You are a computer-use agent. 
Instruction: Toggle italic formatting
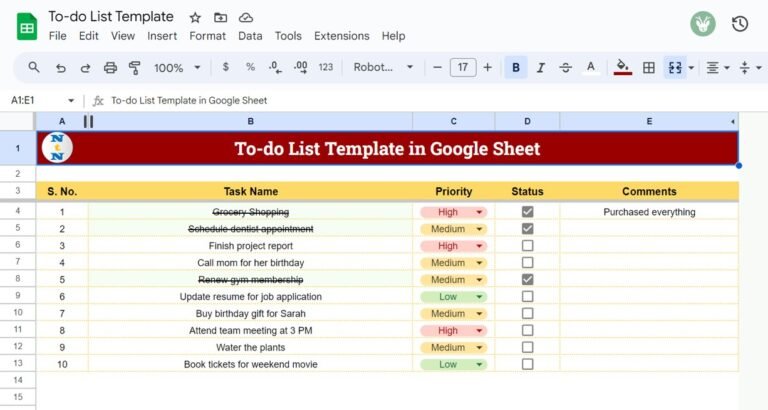tap(540, 68)
